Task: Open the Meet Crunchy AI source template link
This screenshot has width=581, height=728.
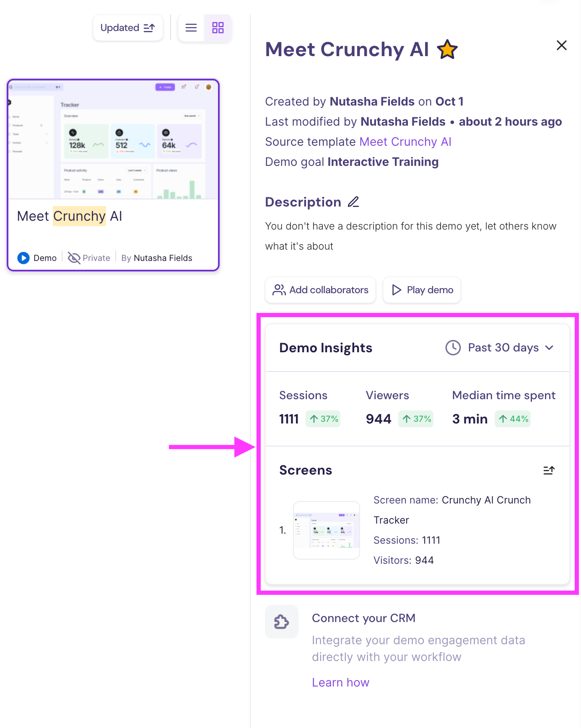Action: coord(405,142)
